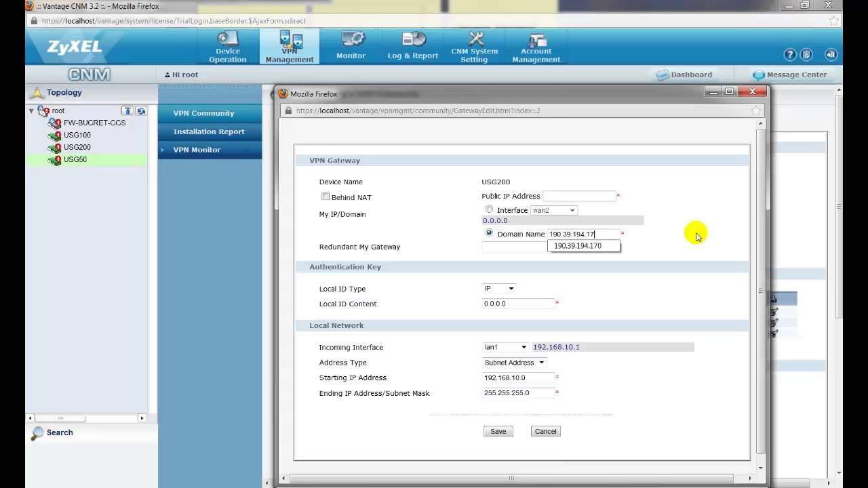This screenshot has width=868, height=488.
Task: Click popup vertical scrollbar
Action: point(760,291)
